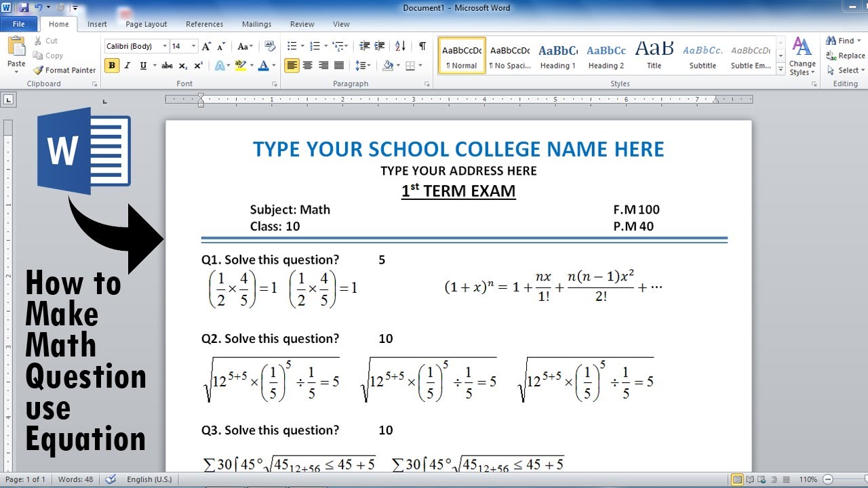Apply Text Effects glowing A
Viewport: 868px width, 488px height.
219,66
